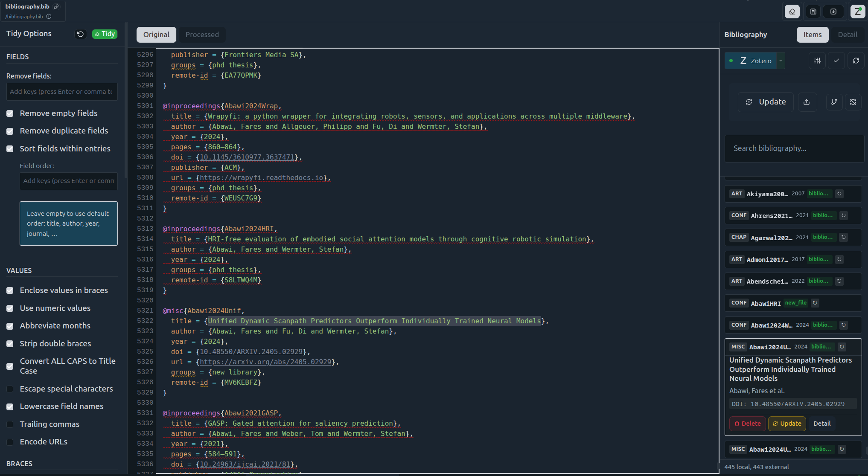Screen dimensions: 868x476
Task: Expand the Abawi2024W CONF entry
Action: pyautogui.click(x=793, y=325)
